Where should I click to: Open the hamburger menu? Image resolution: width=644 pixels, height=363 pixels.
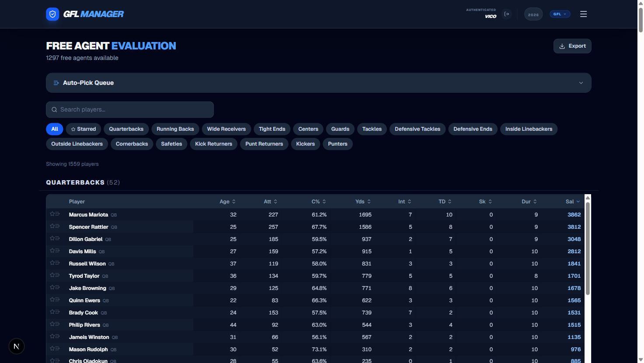pos(583,14)
